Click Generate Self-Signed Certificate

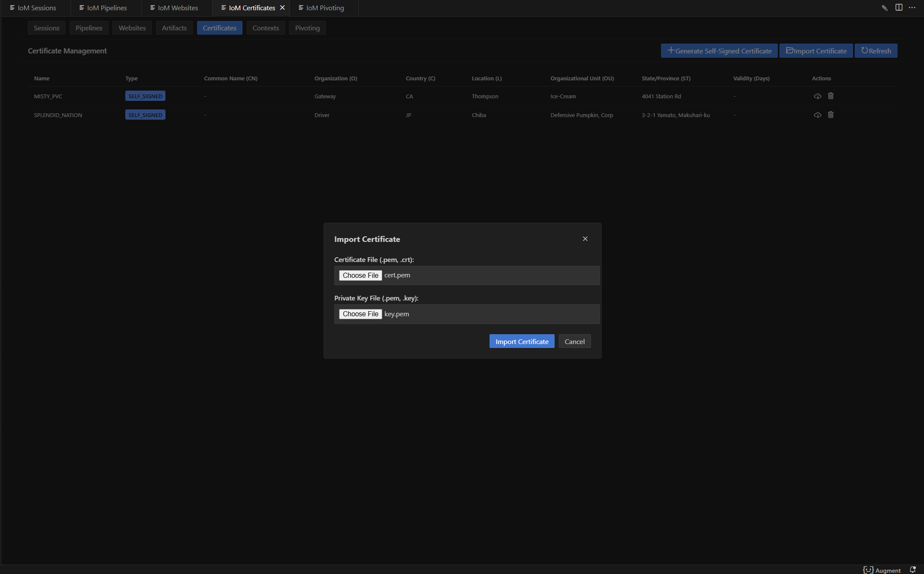click(x=719, y=51)
